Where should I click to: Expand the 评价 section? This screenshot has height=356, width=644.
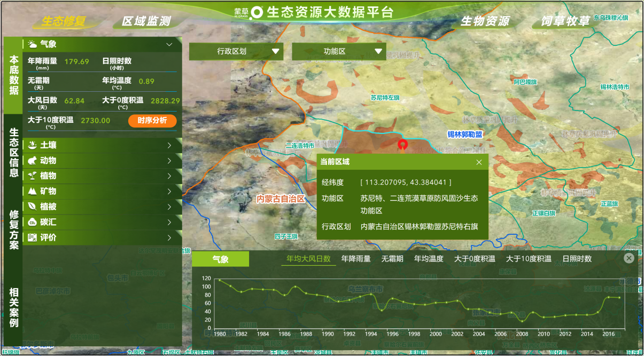tap(169, 238)
